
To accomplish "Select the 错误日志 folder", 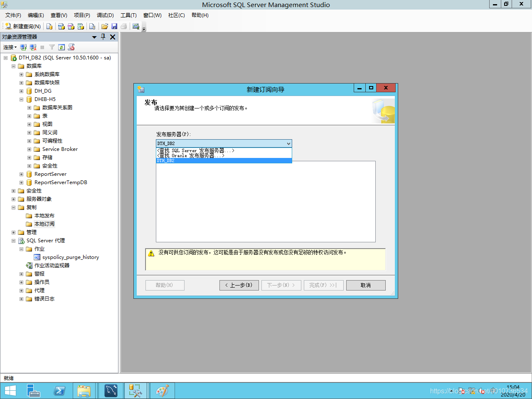I will (x=44, y=299).
